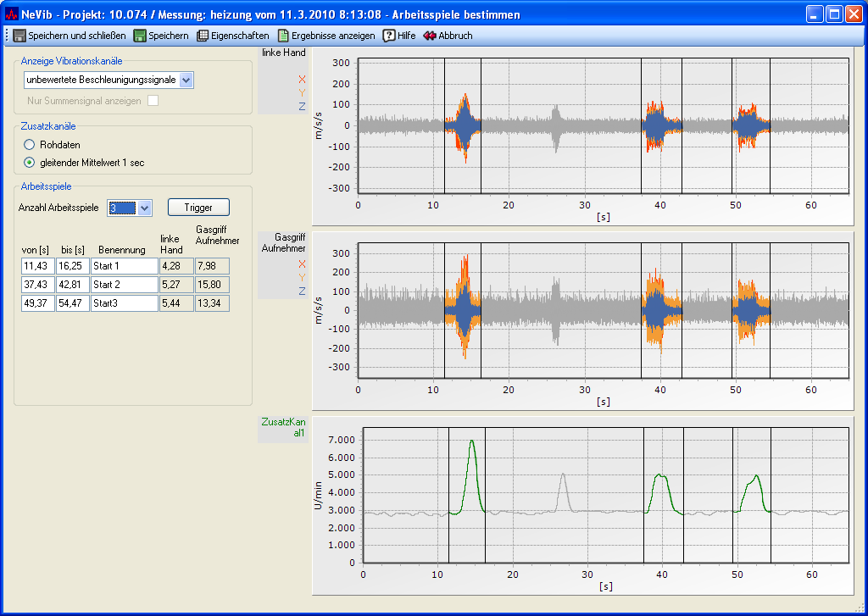Click the green Speichern save icon
Viewport: 868px width, 616px height.
[140, 36]
